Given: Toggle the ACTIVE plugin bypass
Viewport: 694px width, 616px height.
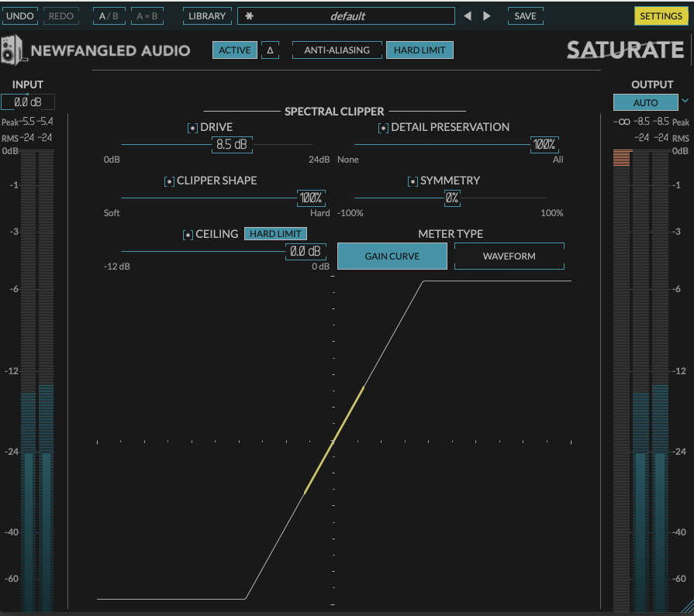Looking at the screenshot, I should 234,50.
